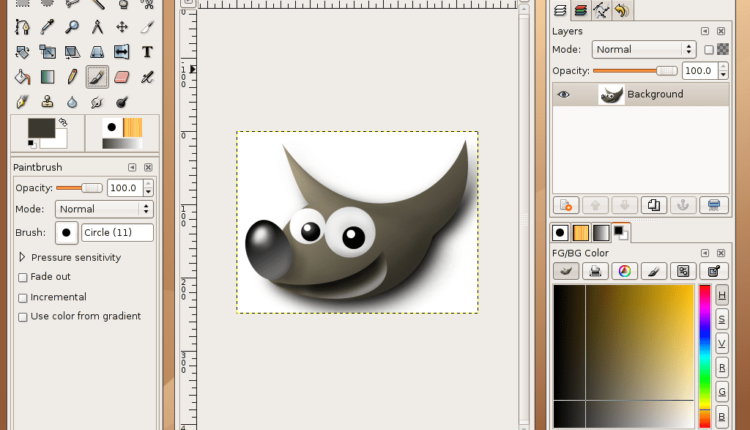Select the Measure compass tool

(x=97, y=27)
